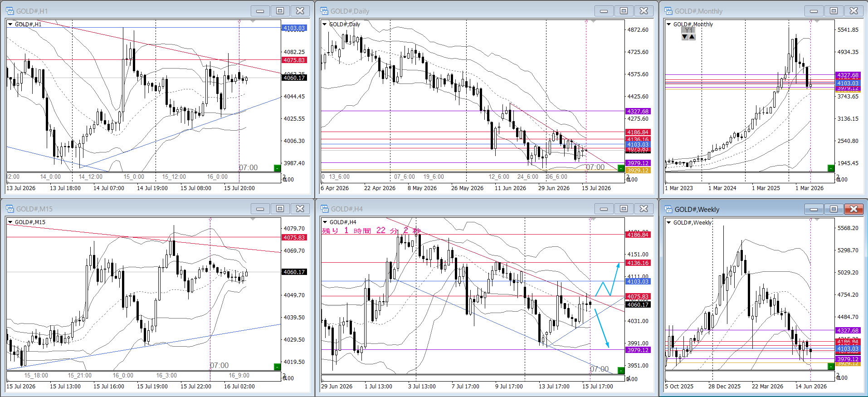
Task: Click the green minus square on the H4 chart
Action: 621,371
